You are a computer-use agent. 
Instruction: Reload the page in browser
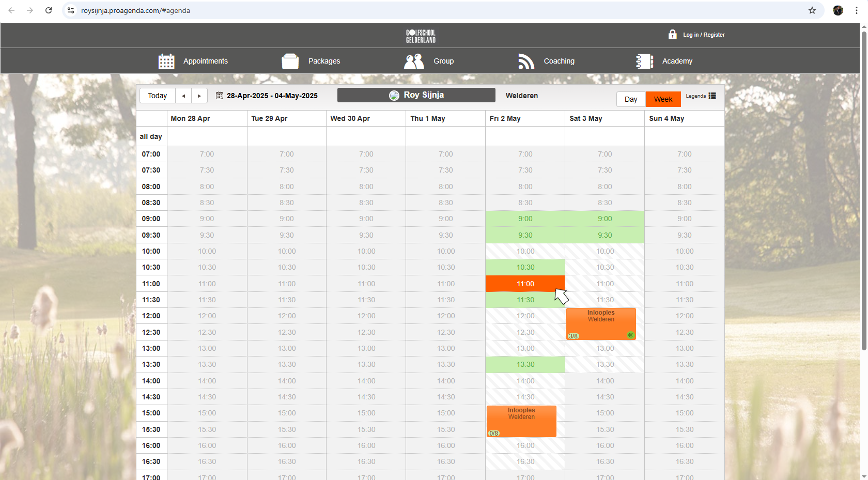(49, 10)
